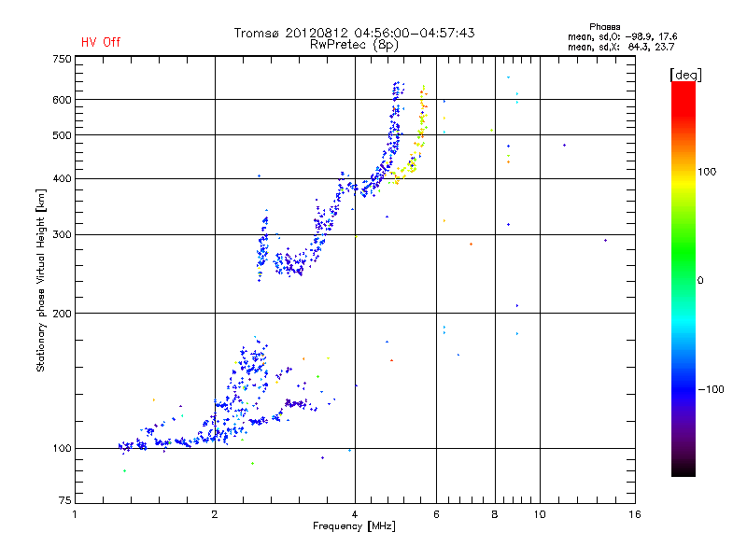Click x-axis tick label 6
The height and width of the screenshot is (560, 747).
(436, 514)
